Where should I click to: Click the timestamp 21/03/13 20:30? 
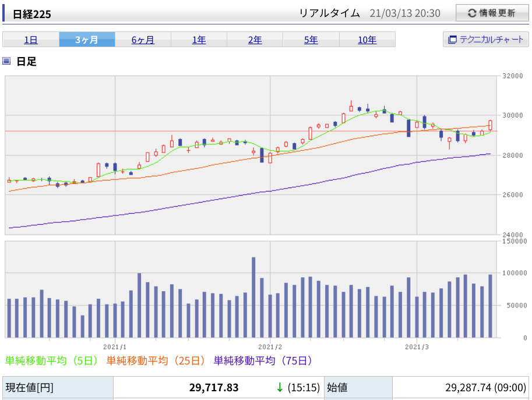tap(405, 13)
